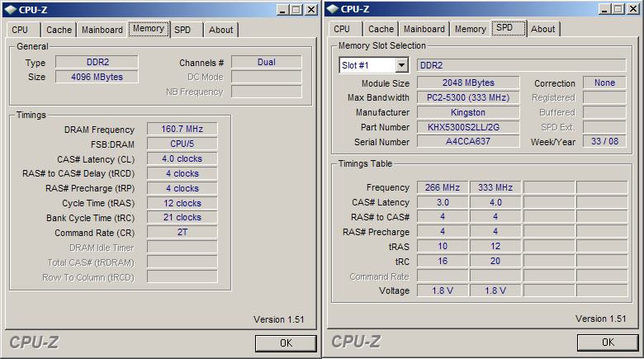Open Mainboard tab in left CPU-Z window
The image size is (644, 359).
click(102, 30)
